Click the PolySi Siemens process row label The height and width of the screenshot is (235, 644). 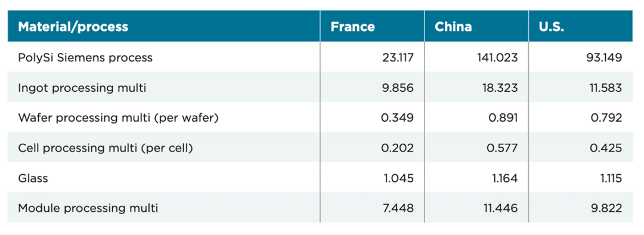tap(85, 57)
